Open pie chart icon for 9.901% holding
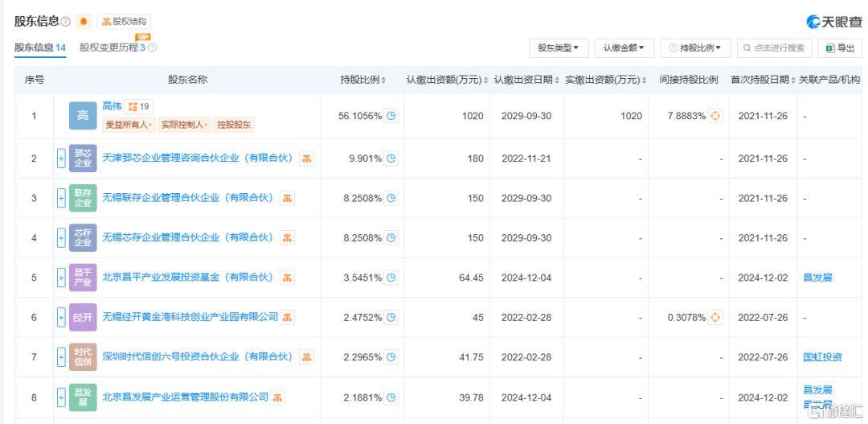 [391, 158]
